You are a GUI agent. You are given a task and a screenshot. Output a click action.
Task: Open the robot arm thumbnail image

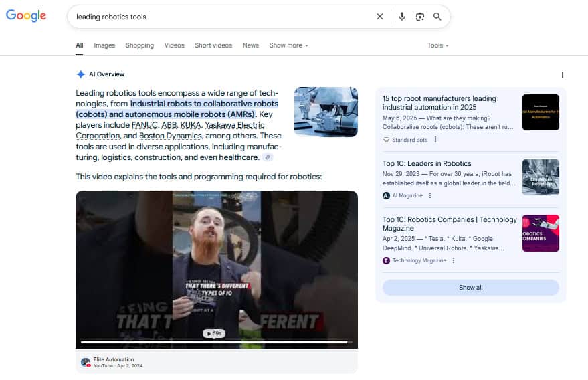tap(326, 112)
